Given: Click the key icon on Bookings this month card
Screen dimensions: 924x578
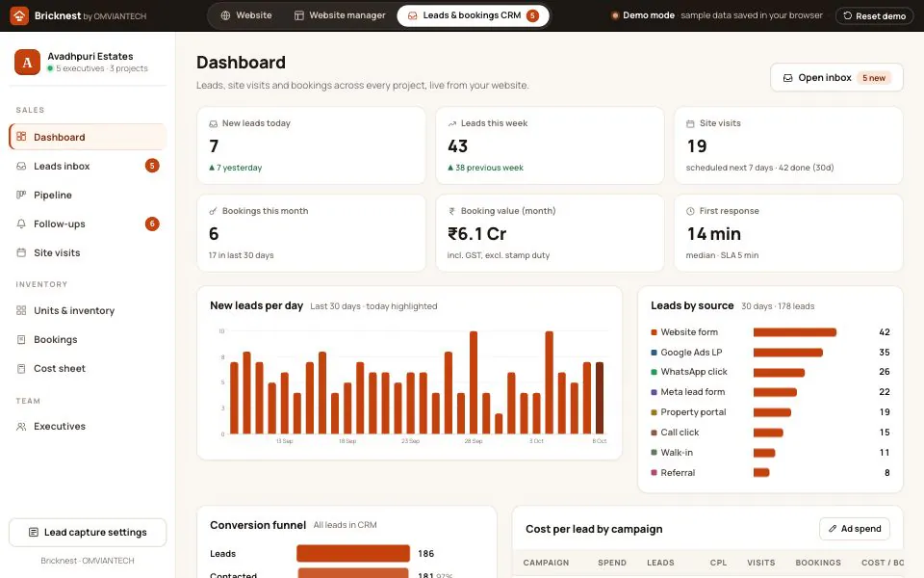Looking at the screenshot, I should [213, 211].
